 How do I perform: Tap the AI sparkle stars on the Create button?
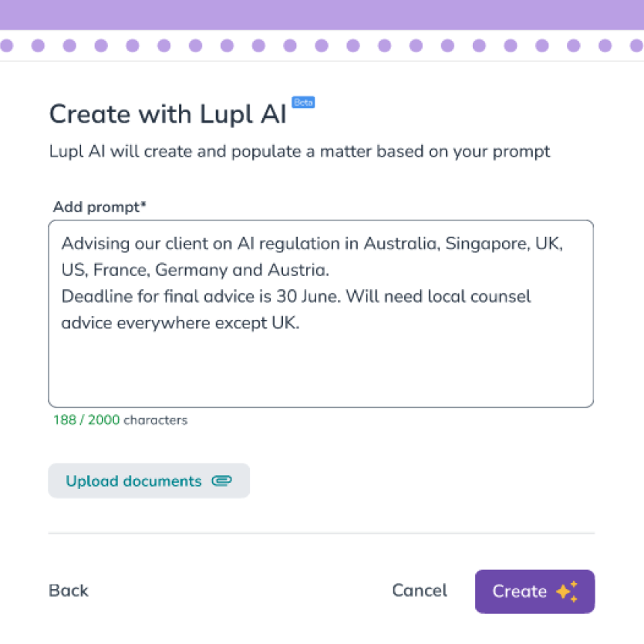pos(567,592)
